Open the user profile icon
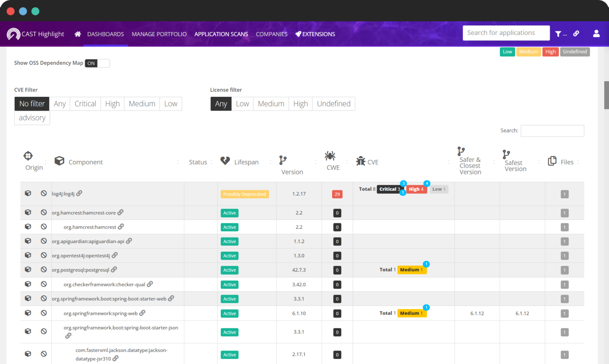This screenshot has height=364, width=609. 596,34
